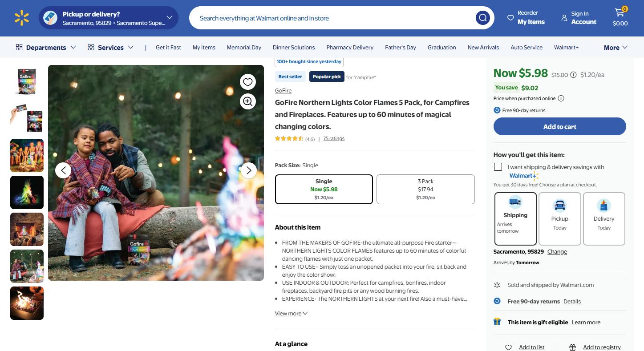644x351 pixels.
Task: Add product to favorites heart icon
Action: [248, 82]
